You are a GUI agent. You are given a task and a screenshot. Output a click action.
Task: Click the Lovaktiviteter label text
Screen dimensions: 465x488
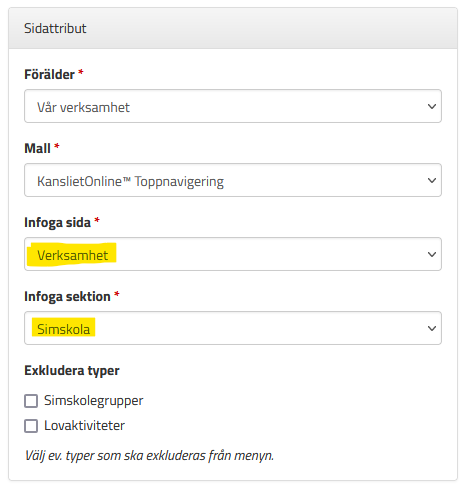pyautogui.click(x=84, y=426)
